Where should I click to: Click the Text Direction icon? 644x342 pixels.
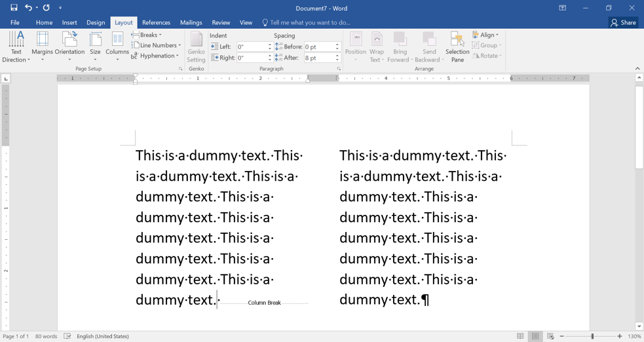coord(16,46)
